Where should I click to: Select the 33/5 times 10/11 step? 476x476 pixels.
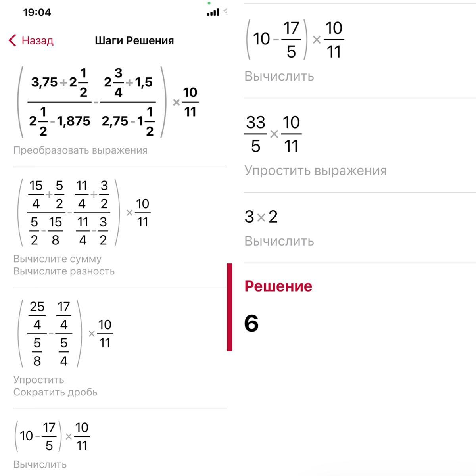(273, 134)
